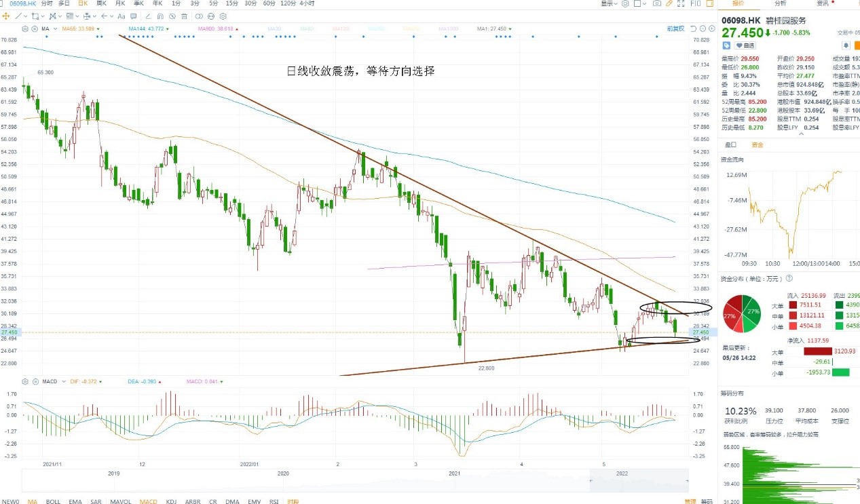Expand the Fibonacci lines tool options arrow
860x504 pixels.
click(x=77, y=16)
